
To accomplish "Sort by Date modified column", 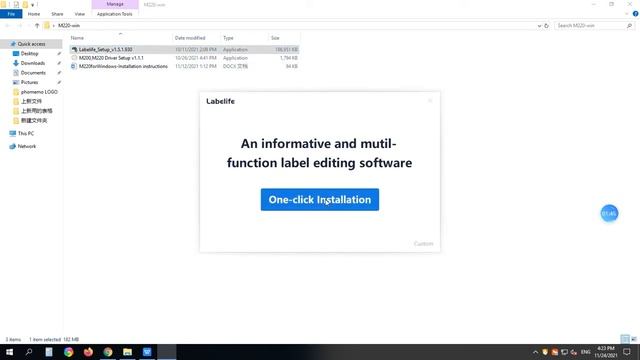I will pos(190,38).
